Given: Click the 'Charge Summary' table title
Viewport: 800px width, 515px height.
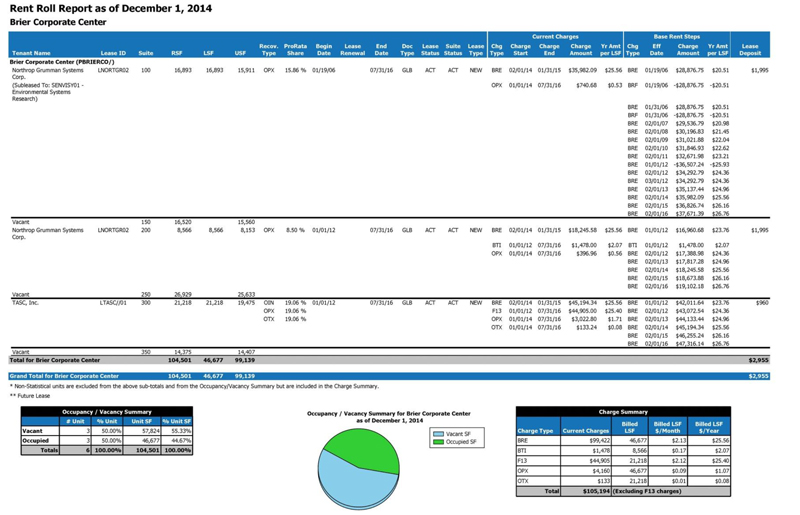Looking at the screenshot, I should tap(623, 412).
